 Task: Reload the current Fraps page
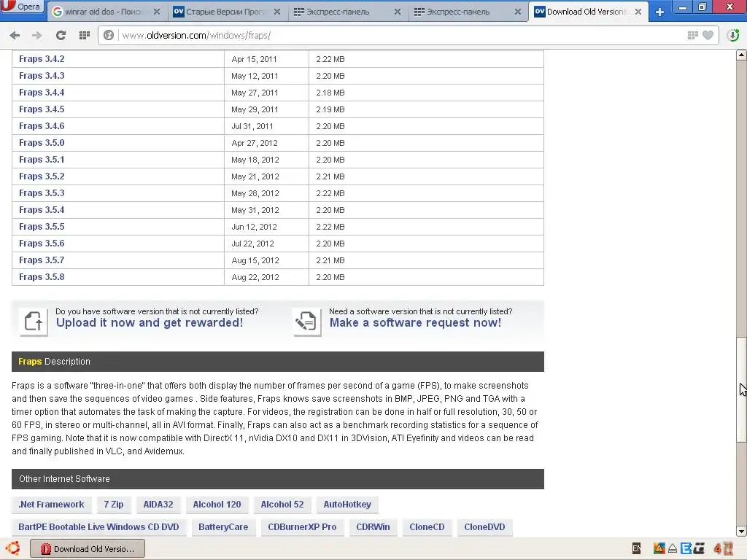click(61, 35)
